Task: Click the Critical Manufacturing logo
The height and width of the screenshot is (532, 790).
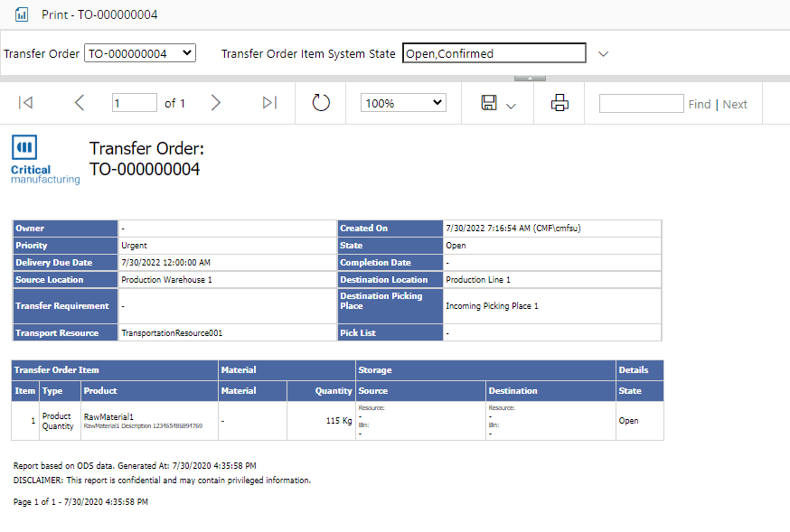Action: pyautogui.click(x=45, y=161)
